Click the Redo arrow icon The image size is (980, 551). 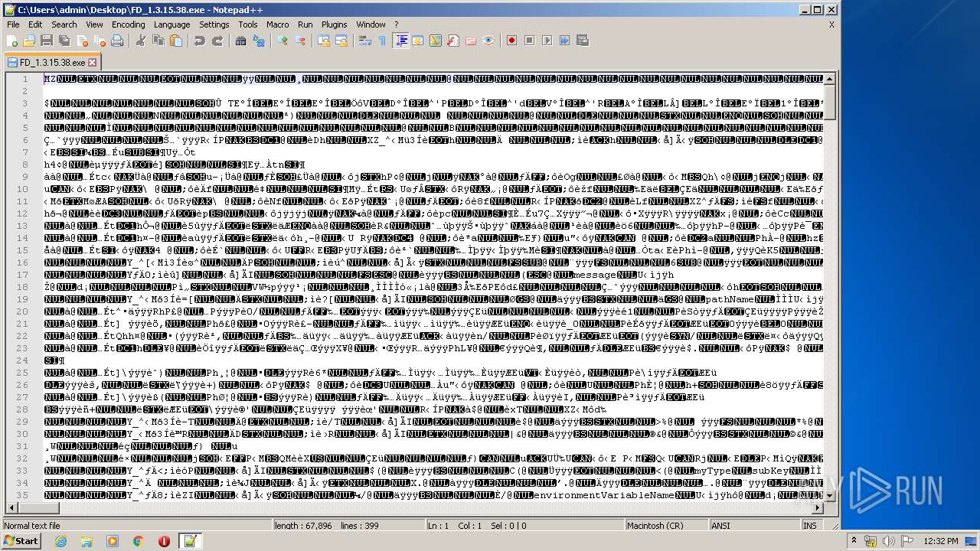(217, 41)
